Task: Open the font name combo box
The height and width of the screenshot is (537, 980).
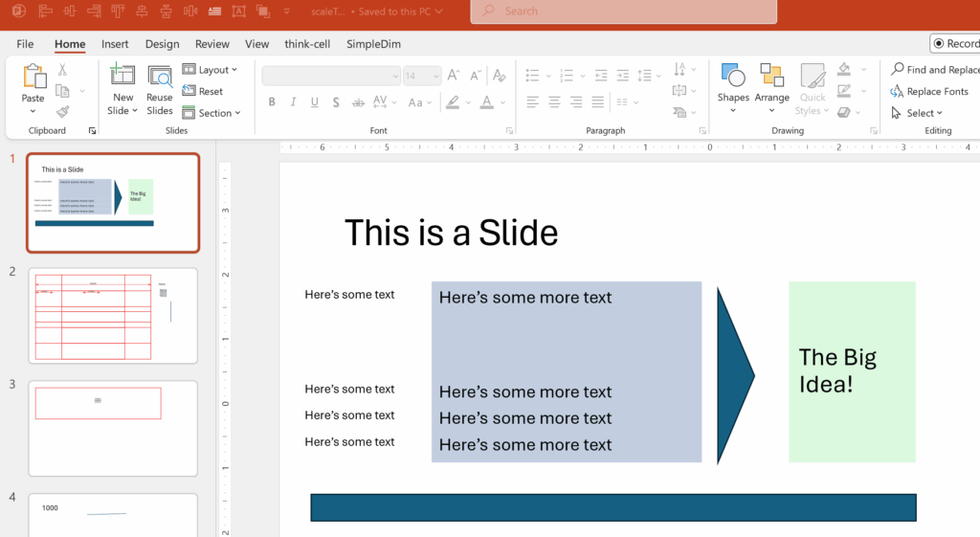Action: [331, 76]
